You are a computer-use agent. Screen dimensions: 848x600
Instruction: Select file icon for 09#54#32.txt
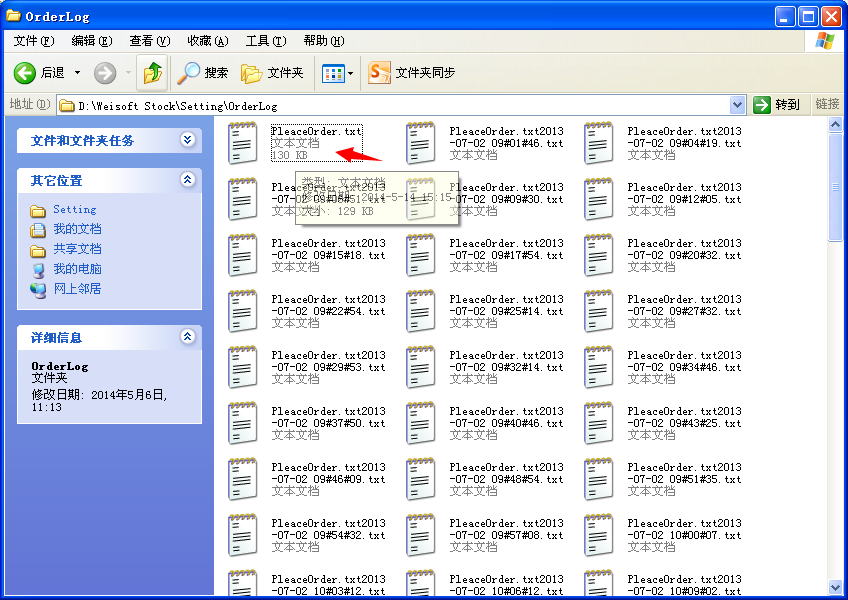[242, 535]
